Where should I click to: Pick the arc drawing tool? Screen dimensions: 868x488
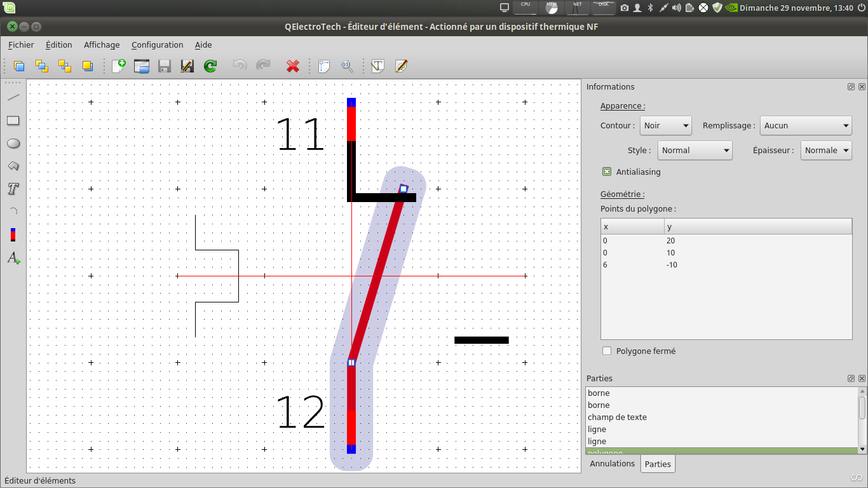pyautogui.click(x=13, y=211)
